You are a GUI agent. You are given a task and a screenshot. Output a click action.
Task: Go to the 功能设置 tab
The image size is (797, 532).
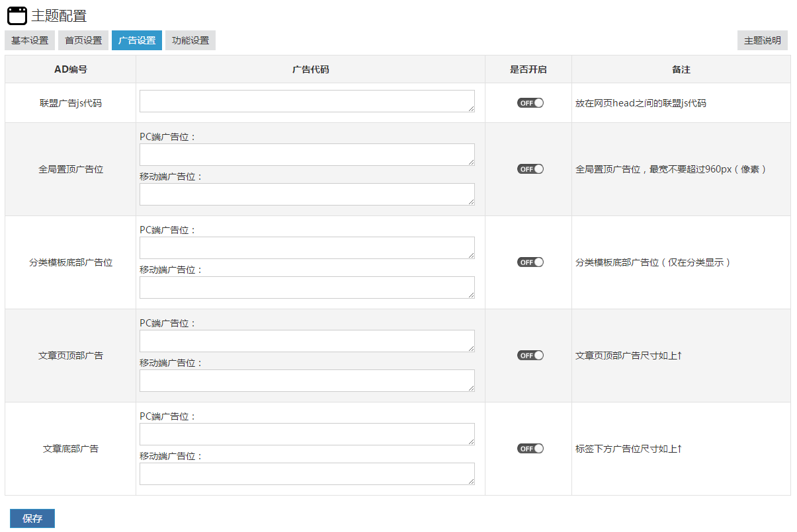pyautogui.click(x=190, y=40)
